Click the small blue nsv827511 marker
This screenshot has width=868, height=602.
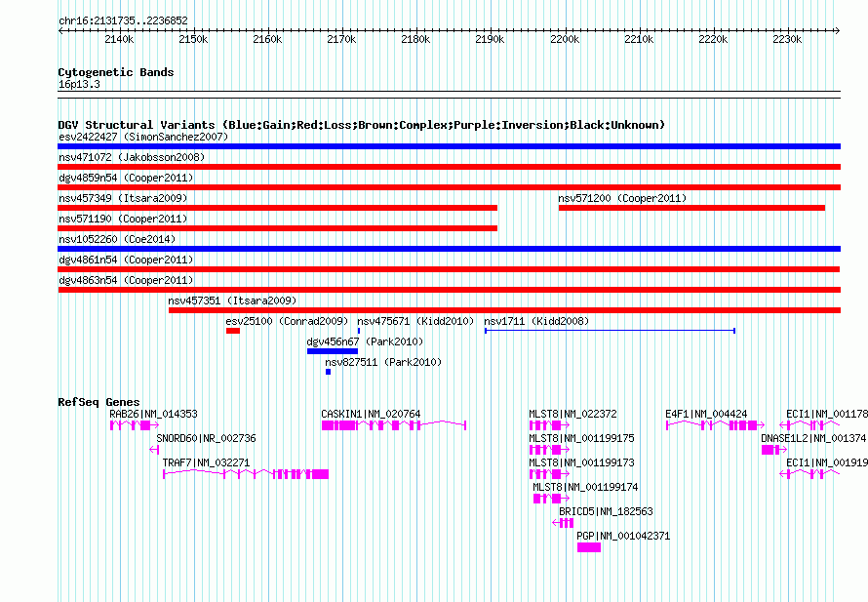click(x=329, y=372)
